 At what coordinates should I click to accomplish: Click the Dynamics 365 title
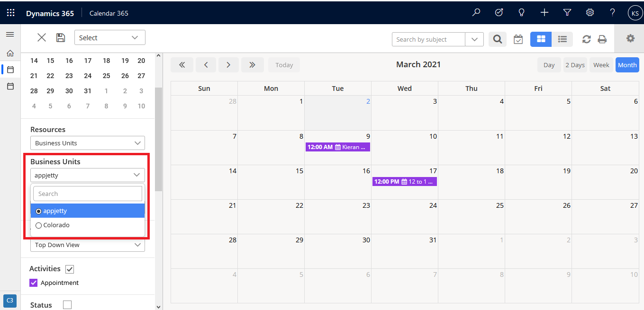click(x=50, y=13)
